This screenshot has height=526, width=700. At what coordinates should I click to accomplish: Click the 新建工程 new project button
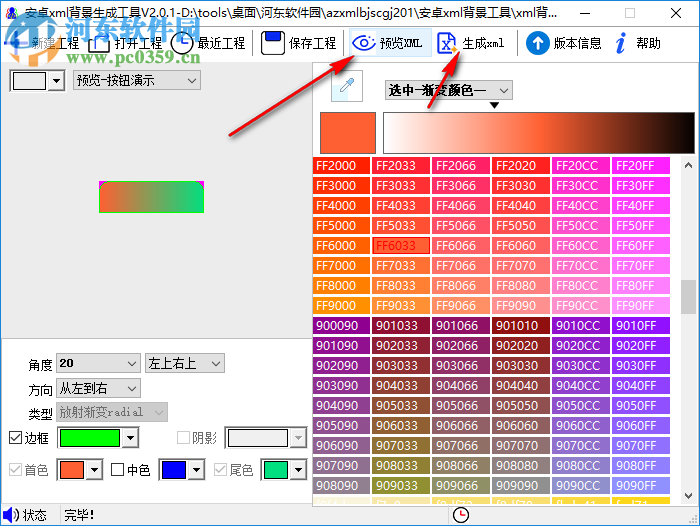pos(42,43)
